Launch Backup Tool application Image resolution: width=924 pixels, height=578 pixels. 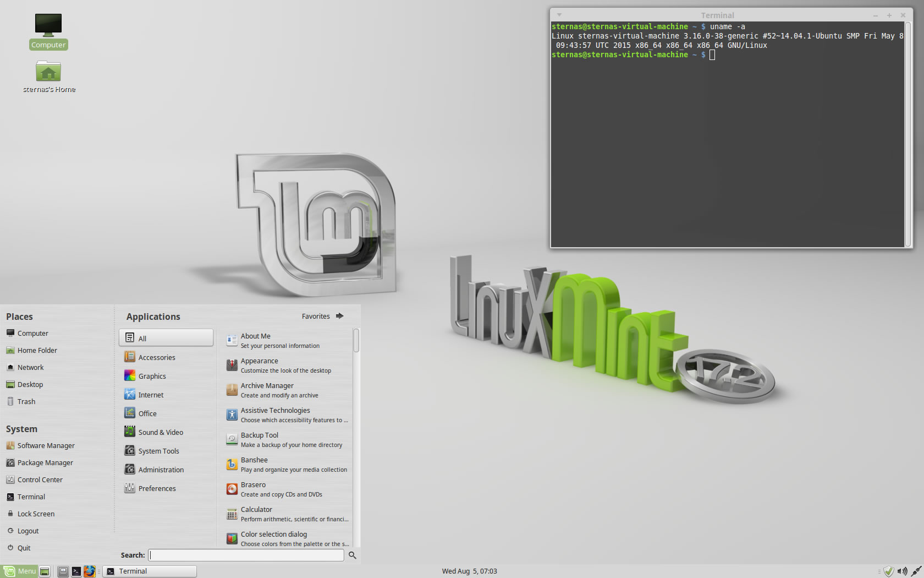point(287,440)
